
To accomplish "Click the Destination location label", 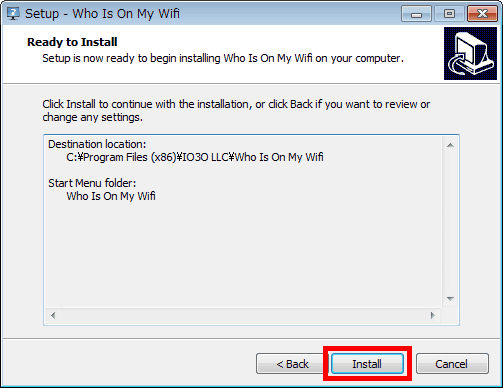I will coord(97,144).
